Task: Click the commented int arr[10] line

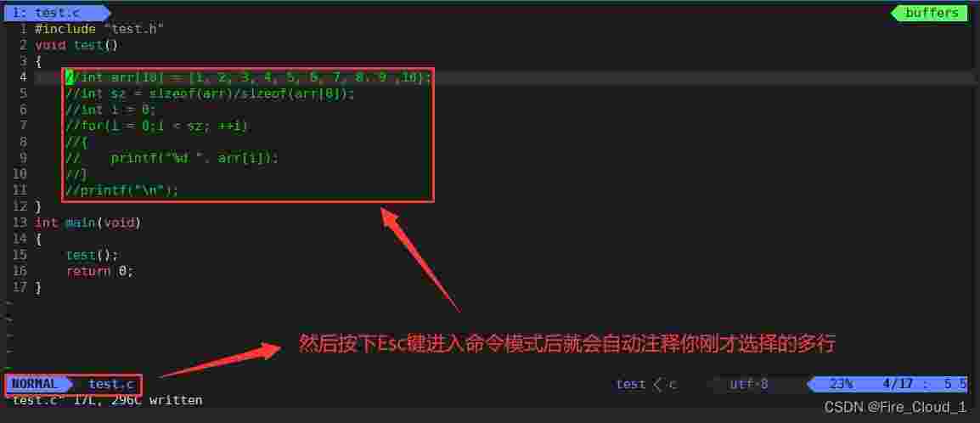Action: [248, 77]
